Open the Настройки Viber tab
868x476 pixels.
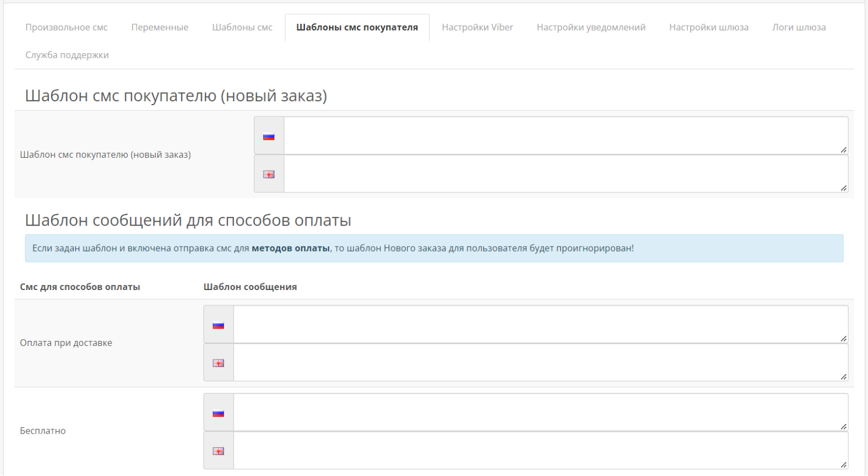click(477, 27)
